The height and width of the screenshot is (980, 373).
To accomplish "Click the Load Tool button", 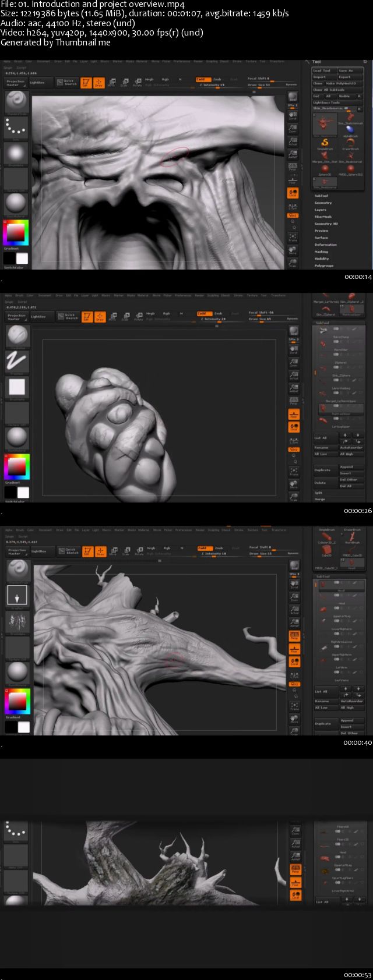I will (322, 70).
